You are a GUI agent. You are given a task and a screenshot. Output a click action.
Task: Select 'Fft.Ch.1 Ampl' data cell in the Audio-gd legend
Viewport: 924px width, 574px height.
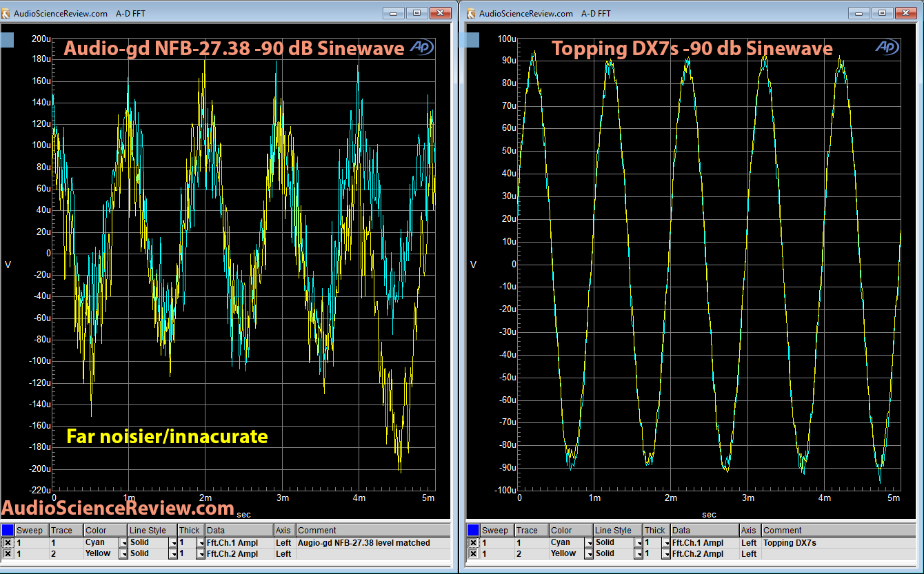(240, 543)
